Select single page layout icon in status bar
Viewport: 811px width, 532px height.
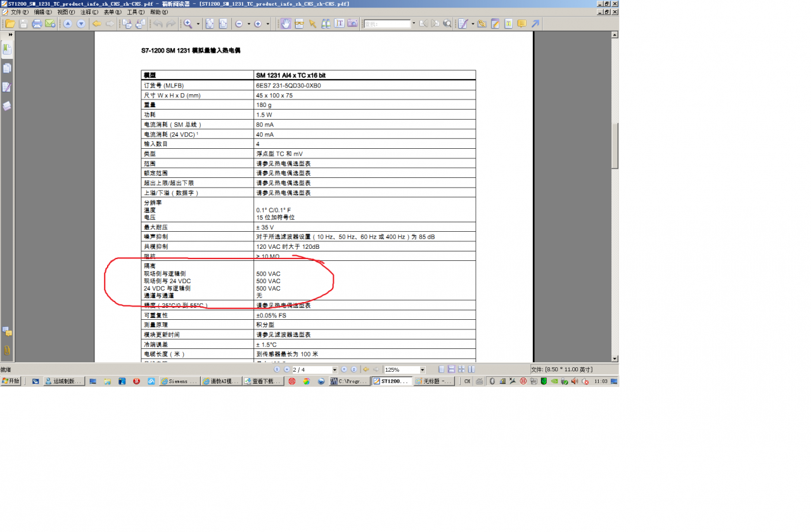[442, 369]
